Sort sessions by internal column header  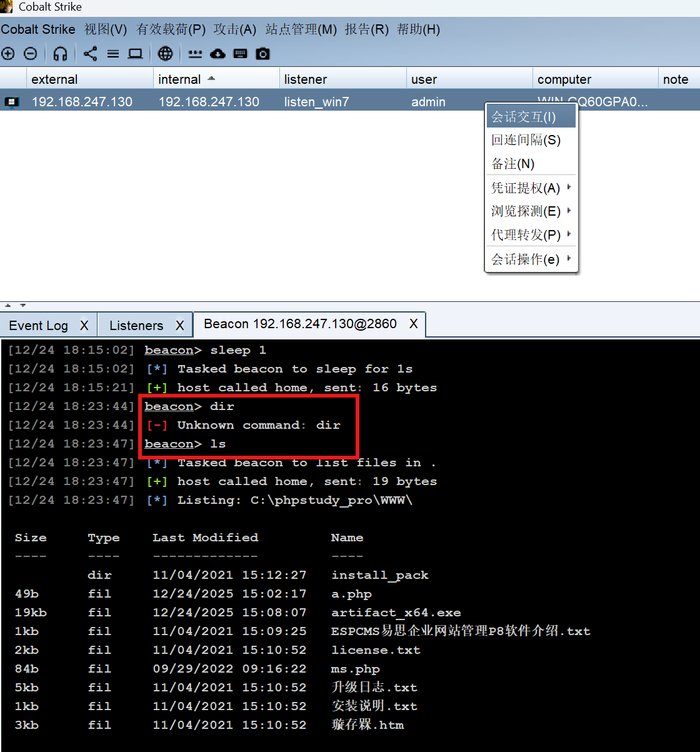point(216,79)
